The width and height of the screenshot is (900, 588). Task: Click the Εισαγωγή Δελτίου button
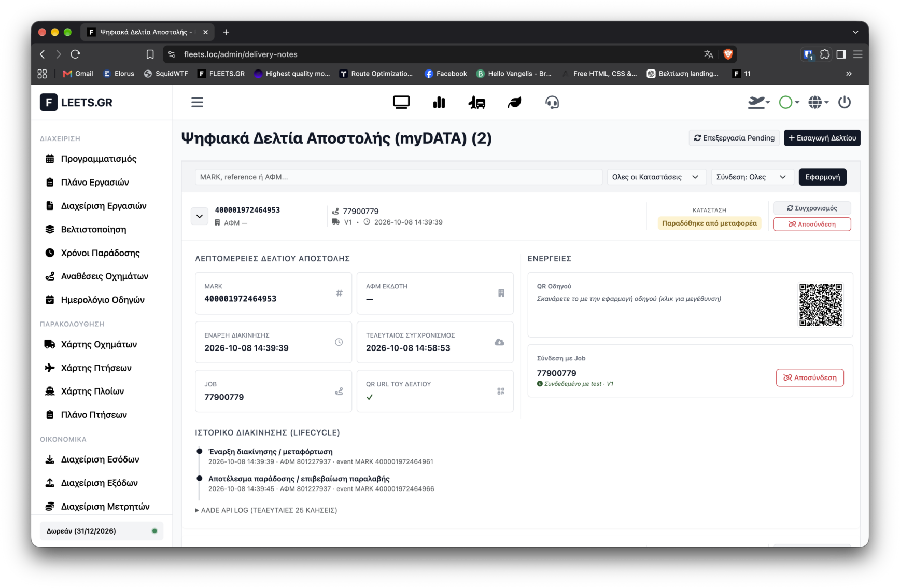coord(822,138)
